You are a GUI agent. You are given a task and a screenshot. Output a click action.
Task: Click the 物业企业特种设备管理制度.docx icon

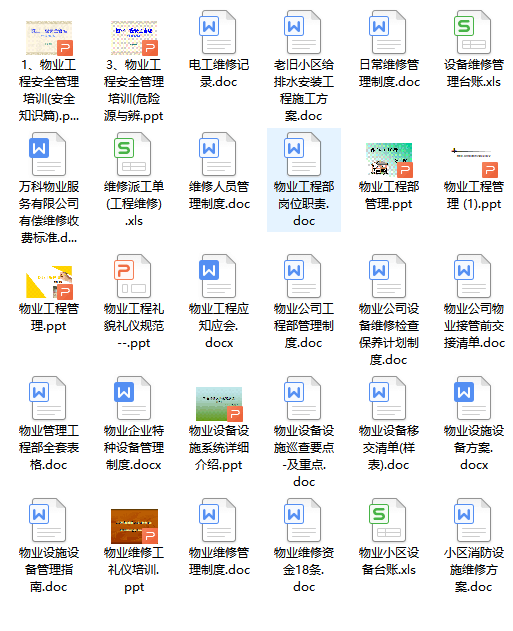point(133,398)
